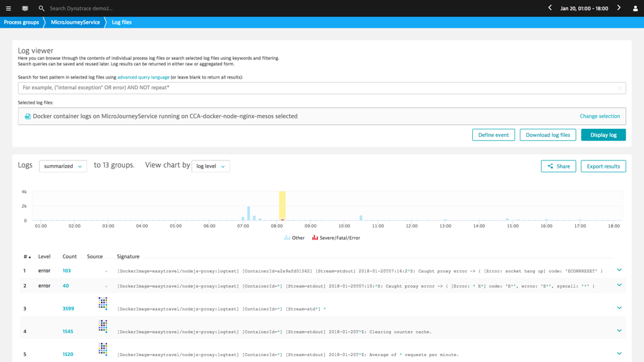Viewport: 644px width, 362px height.
Task: Sort by the Source column header
Action: pos(95,256)
